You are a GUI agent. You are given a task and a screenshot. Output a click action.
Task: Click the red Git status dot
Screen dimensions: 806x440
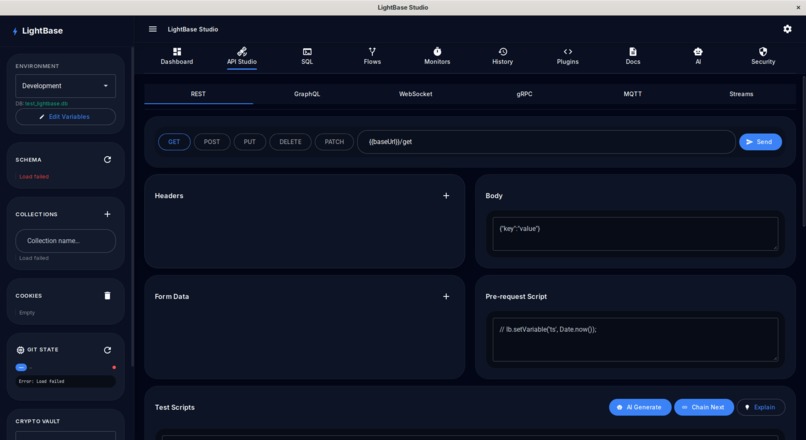114,368
